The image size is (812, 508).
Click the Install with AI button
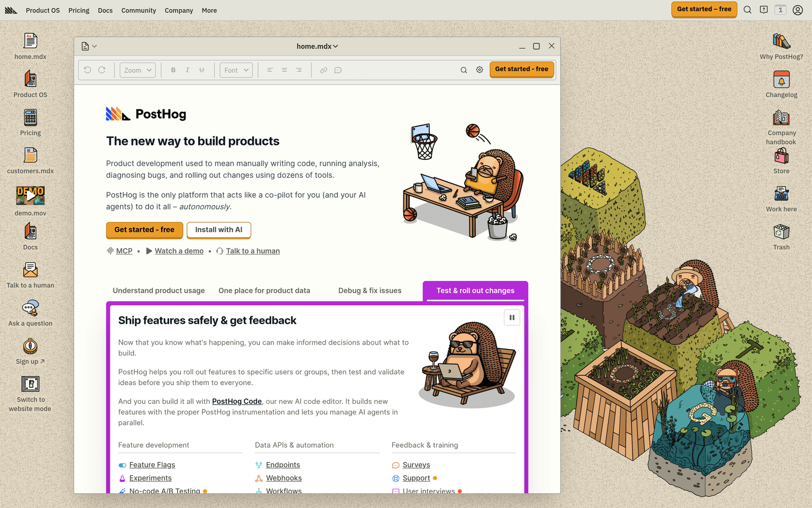tap(219, 230)
